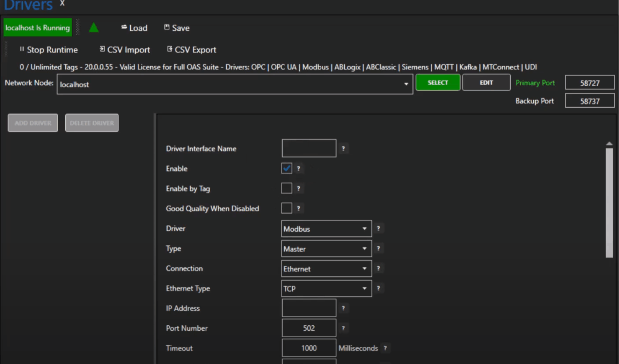The width and height of the screenshot is (619, 364).
Task: Open help icon beside IP Address
Action: 343,308
